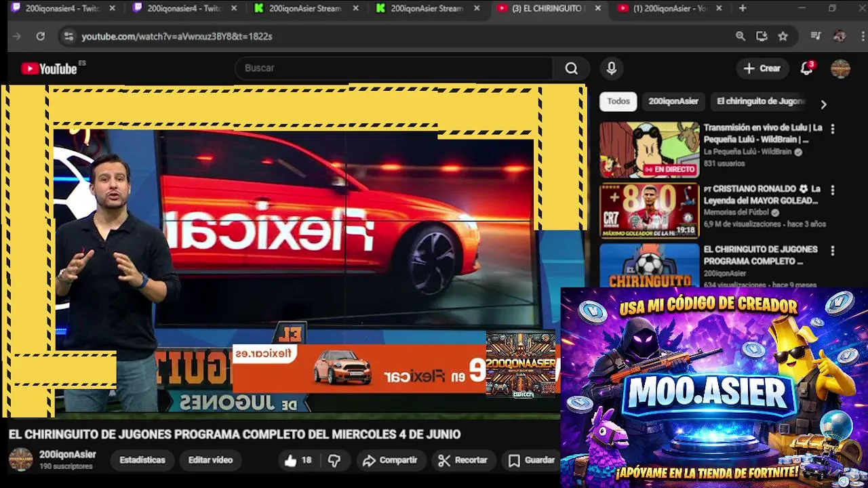The image size is (868, 488).
Task: Close the EL CHIRINGUITO browser tab
Action: coord(597,8)
